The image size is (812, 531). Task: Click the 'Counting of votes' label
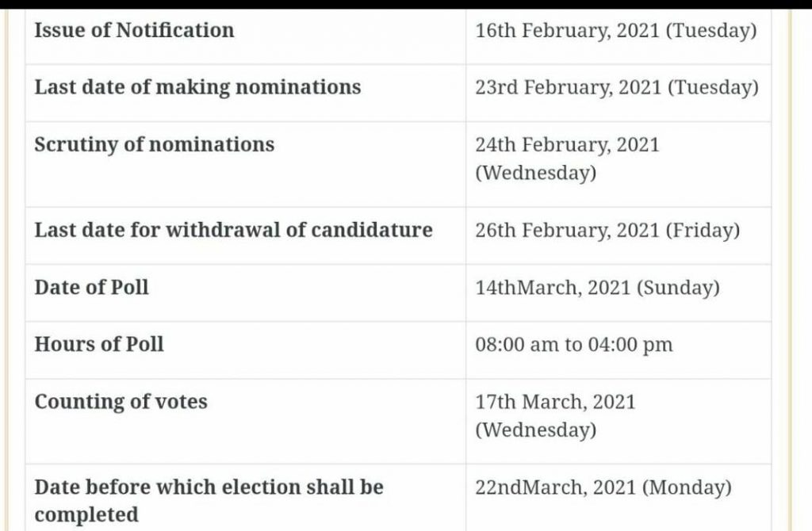click(121, 402)
